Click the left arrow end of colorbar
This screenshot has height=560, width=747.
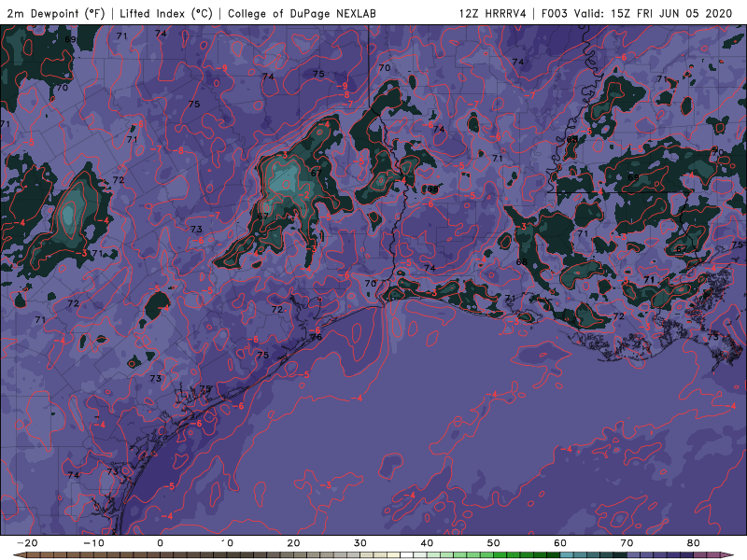(x=20, y=555)
